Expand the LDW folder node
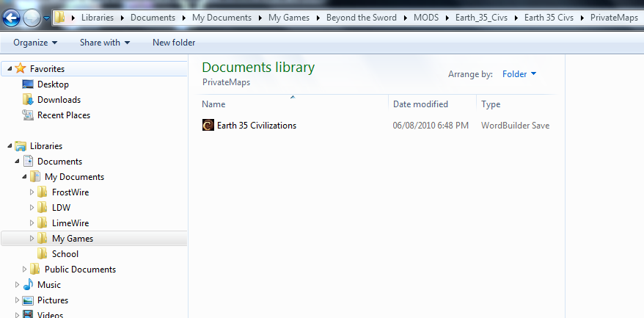644x318 pixels. 32,208
